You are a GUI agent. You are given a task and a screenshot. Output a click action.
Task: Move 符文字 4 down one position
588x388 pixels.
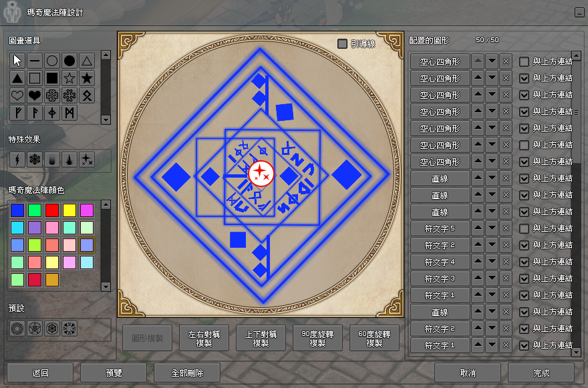tap(492, 262)
